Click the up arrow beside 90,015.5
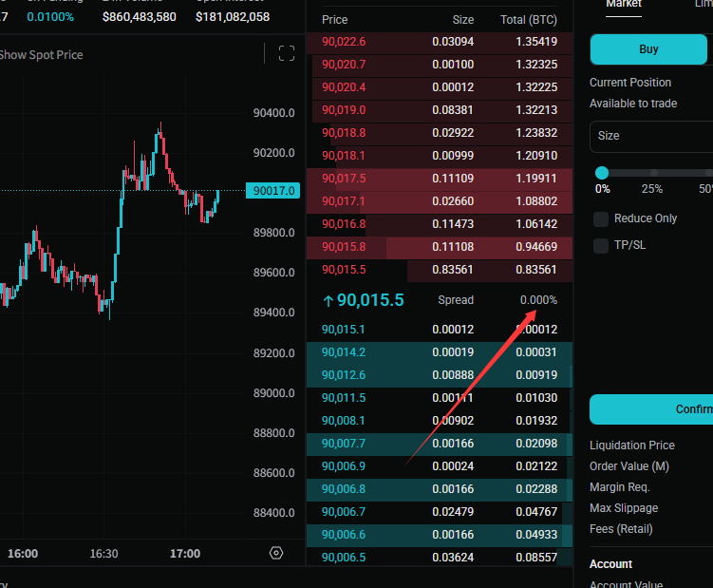 tap(328, 300)
